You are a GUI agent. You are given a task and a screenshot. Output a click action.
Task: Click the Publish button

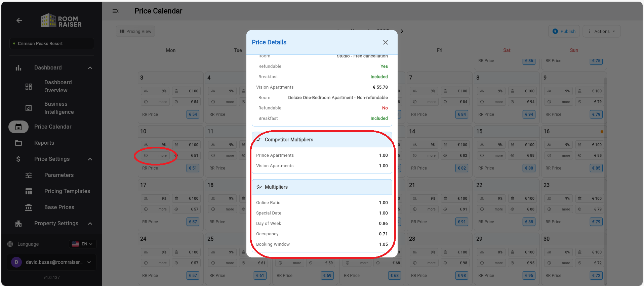pos(564,32)
